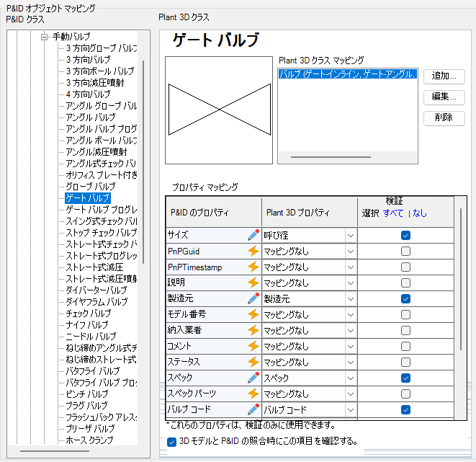
Task: Click lightning icon in スペック パーツ row
Action: pos(253,394)
